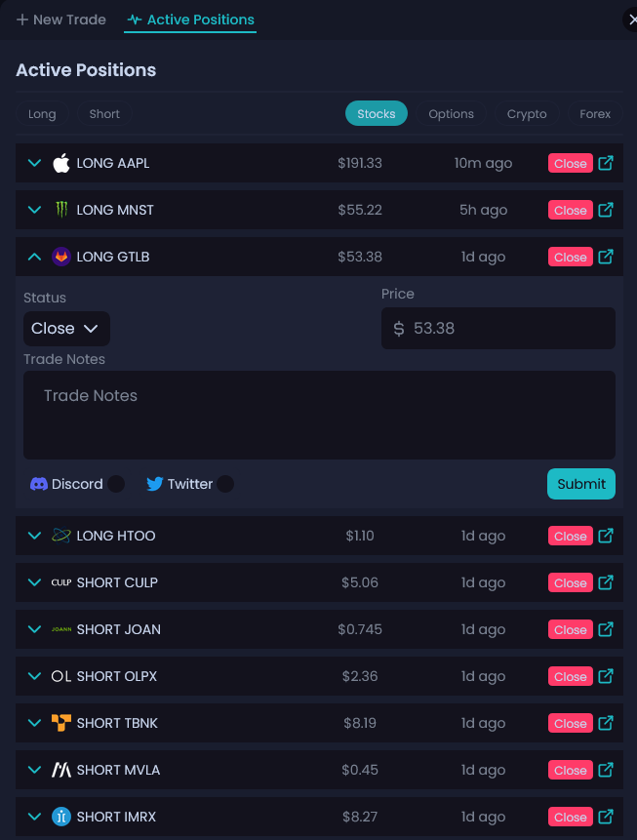This screenshot has width=637, height=840.
Task: Submit the GTLB close trade
Action: point(580,483)
